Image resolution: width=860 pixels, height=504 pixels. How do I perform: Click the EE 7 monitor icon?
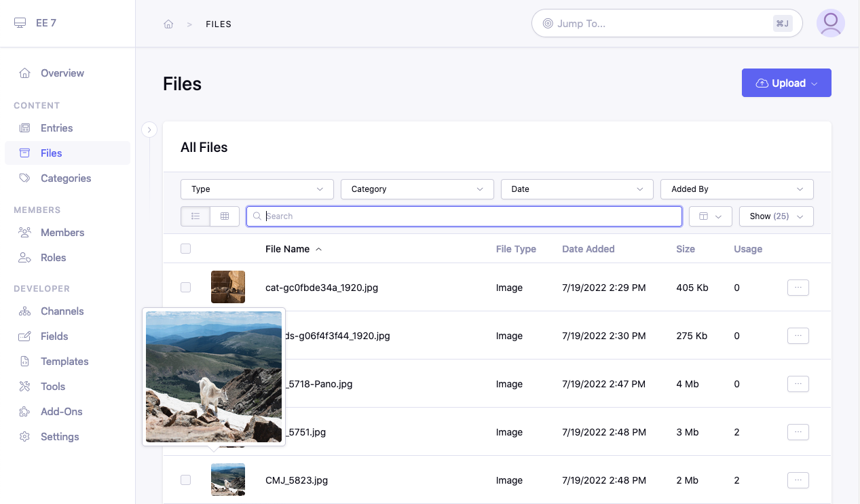click(20, 23)
